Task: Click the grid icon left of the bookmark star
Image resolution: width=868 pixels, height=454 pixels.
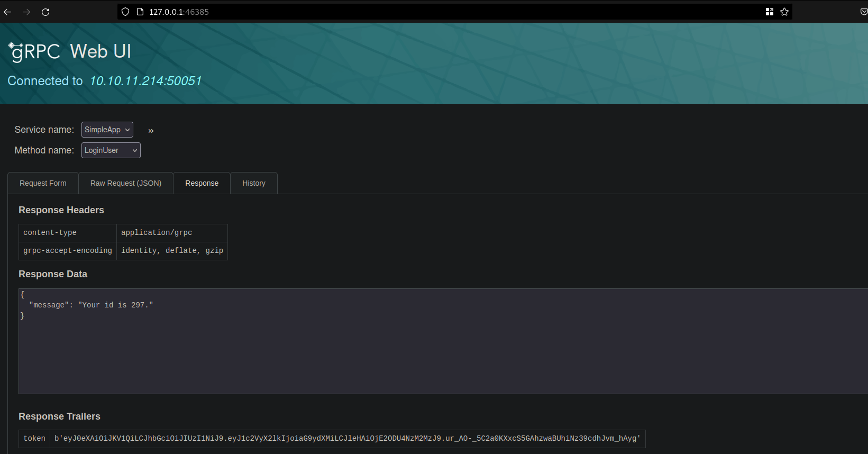Action: [770, 12]
